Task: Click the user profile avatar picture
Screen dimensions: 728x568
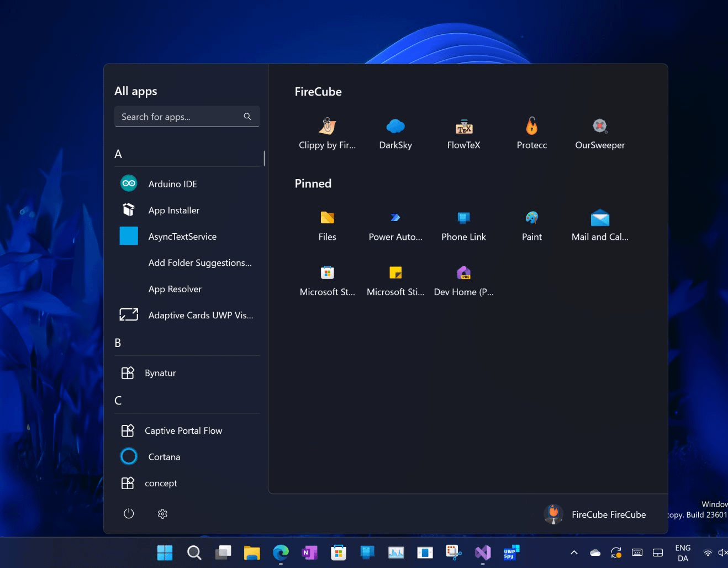Action: pyautogui.click(x=553, y=514)
